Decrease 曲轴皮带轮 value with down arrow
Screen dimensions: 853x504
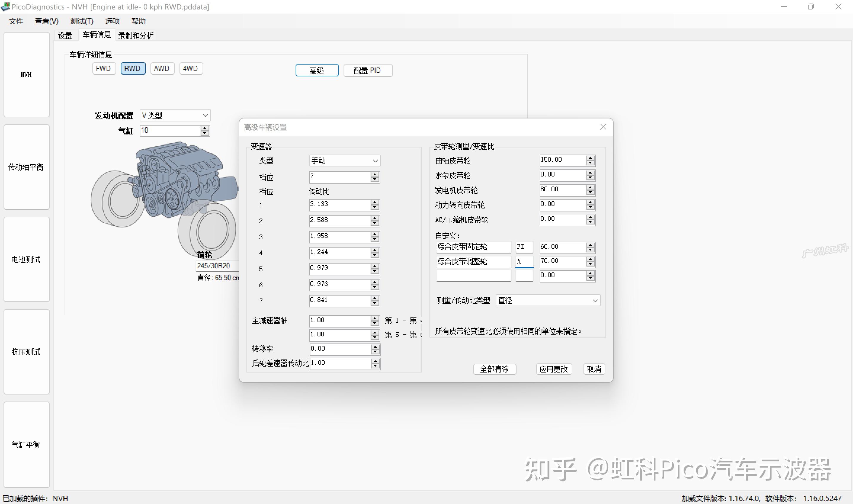pyautogui.click(x=590, y=163)
